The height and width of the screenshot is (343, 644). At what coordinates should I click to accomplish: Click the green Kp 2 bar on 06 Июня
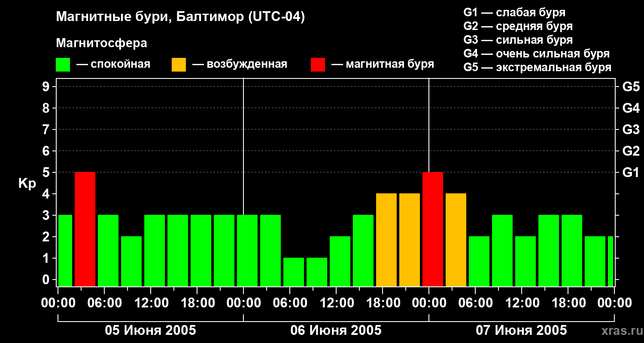tap(340, 262)
